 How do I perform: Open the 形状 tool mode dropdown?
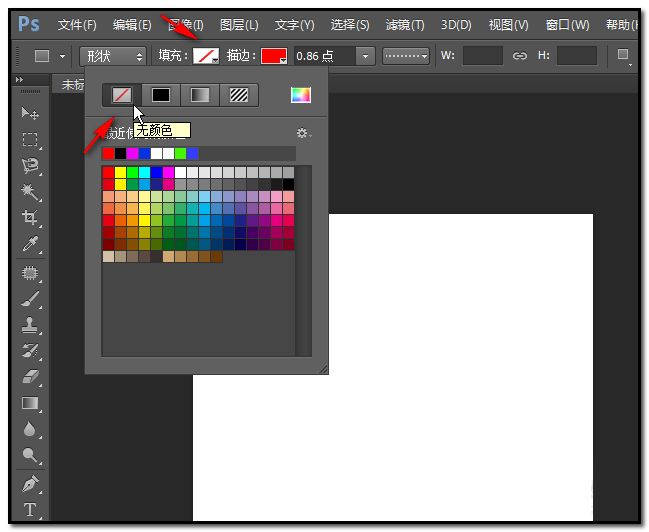pos(112,56)
